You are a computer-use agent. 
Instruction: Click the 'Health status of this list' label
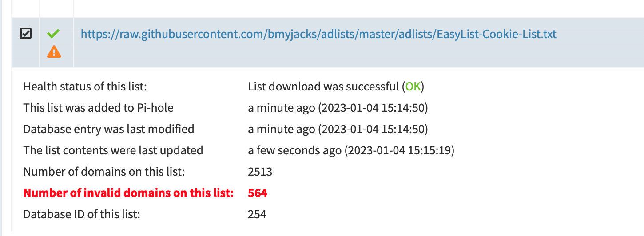pos(85,87)
